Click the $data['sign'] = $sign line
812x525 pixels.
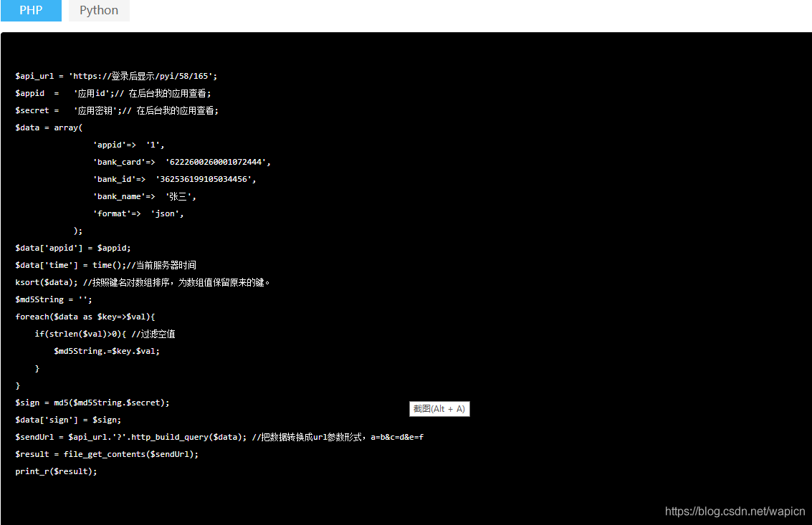[x=68, y=420]
